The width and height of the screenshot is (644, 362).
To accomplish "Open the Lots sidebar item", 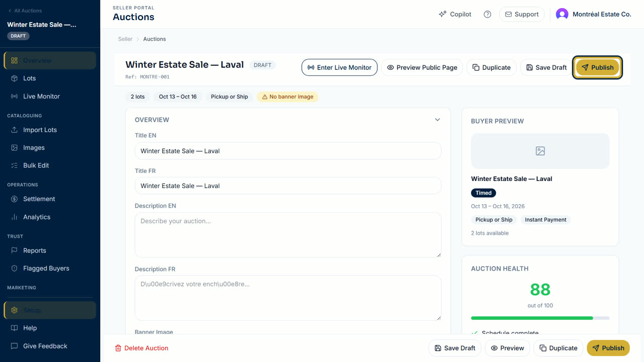I will [x=50, y=78].
